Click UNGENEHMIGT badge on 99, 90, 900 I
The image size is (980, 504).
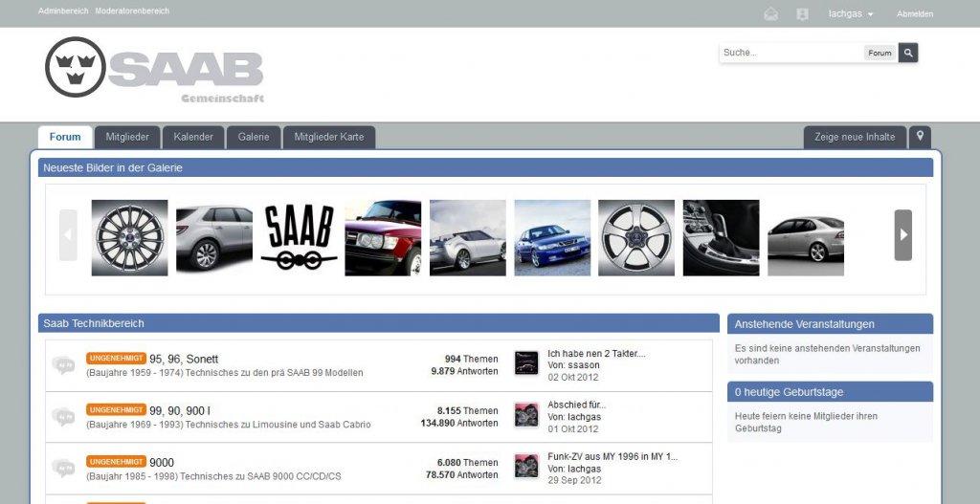click(x=116, y=409)
